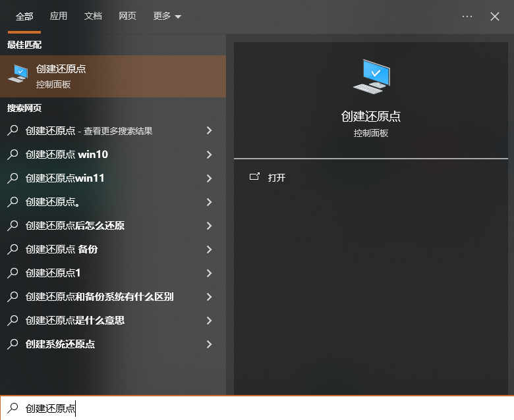Click search icon beside 创建还原点和备份系统有什么区别
This screenshot has height=420, width=514.
click(x=13, y=297)
